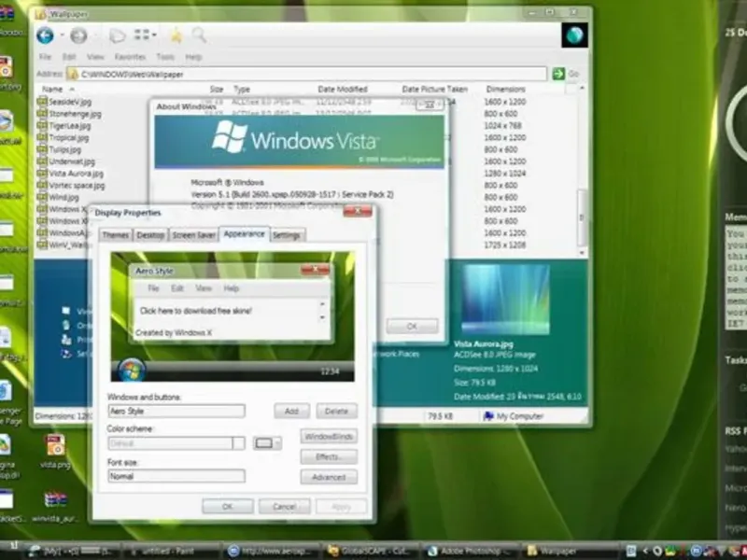This screenshot has width=747, height=560.
Task: Sort by the Name column header
Action: (52, 89)
